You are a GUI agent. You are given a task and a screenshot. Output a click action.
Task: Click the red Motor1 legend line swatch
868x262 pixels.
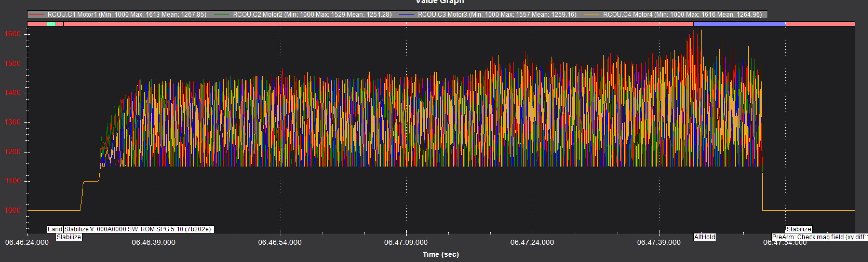36,15
